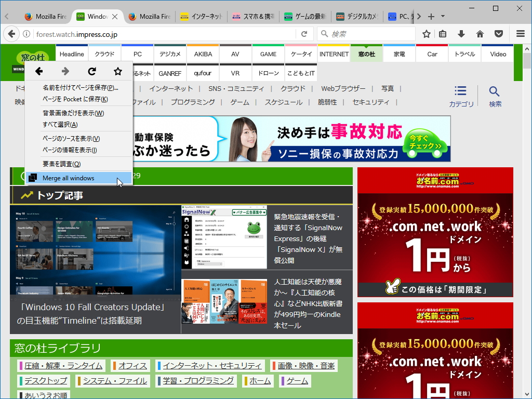Toggle bookmark star for this page
The width and height of the screenshot is (532, 399).
[426, 33]
